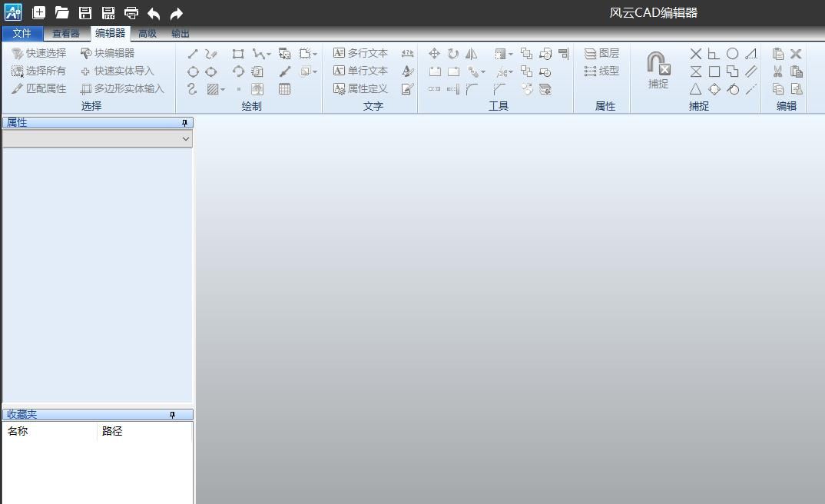825x504 pixels.
Task: Open the 图层 layers manager
Action: point(602,53)
